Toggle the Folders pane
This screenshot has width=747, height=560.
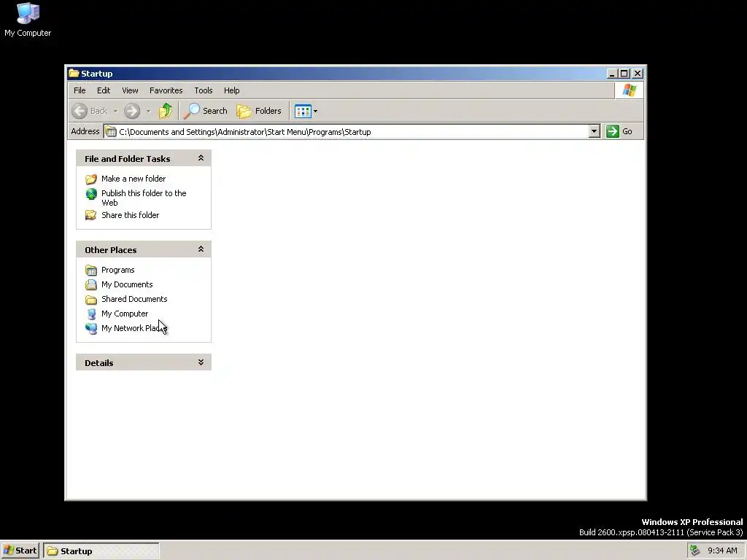[x=259, y=111]
